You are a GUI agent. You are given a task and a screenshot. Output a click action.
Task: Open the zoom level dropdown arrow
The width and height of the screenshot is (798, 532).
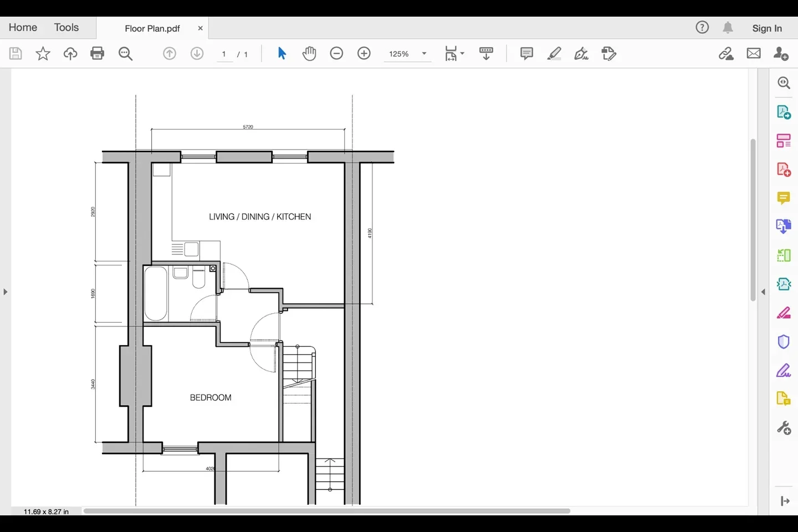424,54
